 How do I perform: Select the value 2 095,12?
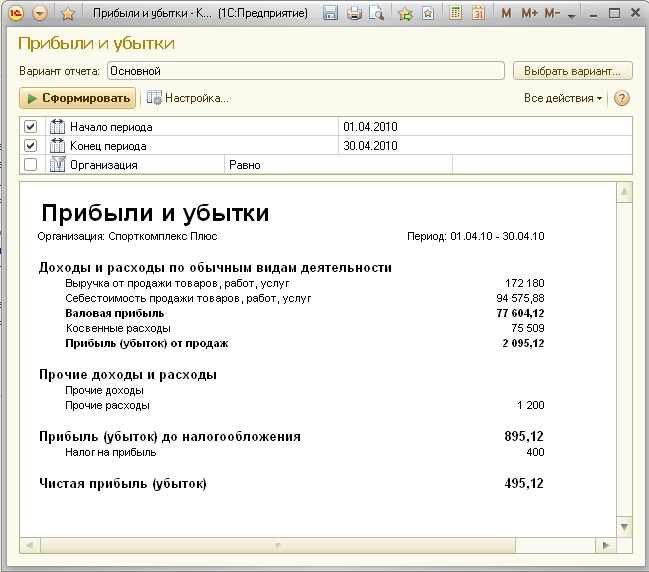point(523,343)
